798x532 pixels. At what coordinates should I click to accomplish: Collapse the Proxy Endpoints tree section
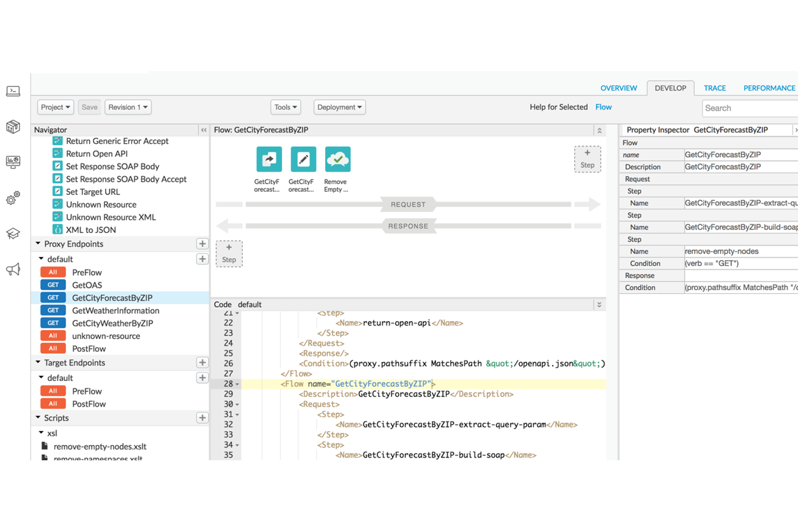pos(38,244)
